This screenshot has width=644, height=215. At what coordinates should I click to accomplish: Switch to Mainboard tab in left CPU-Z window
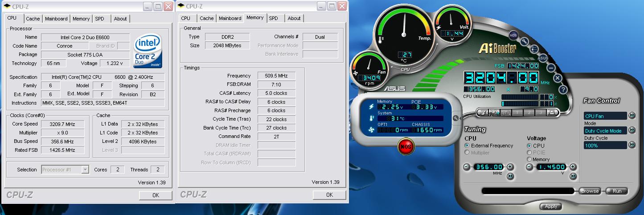[56, 19]
